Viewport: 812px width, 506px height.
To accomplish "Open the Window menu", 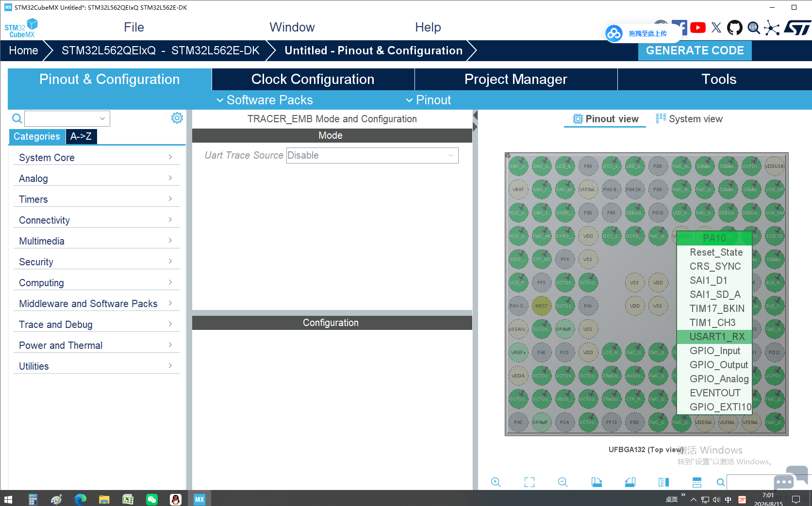I will point(292,27).
